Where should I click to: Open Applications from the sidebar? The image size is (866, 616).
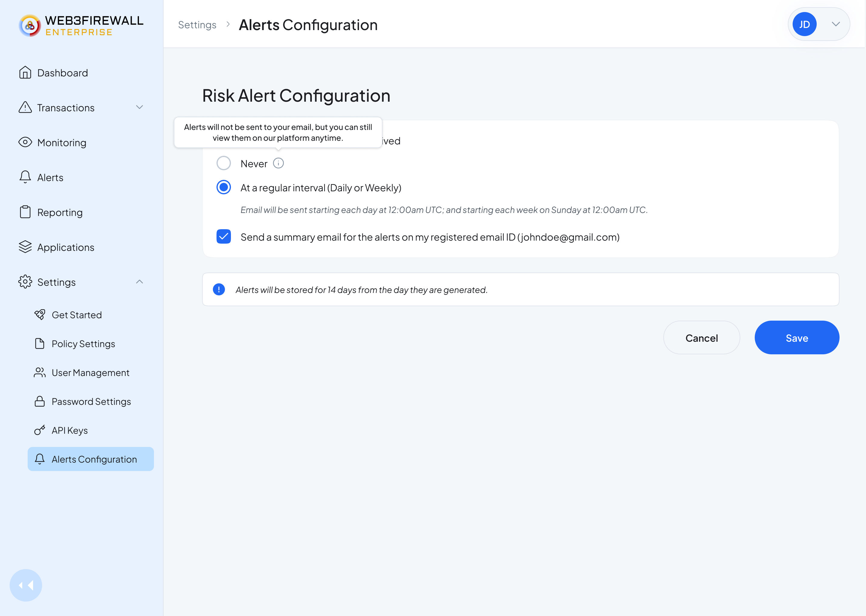(66, 247)
